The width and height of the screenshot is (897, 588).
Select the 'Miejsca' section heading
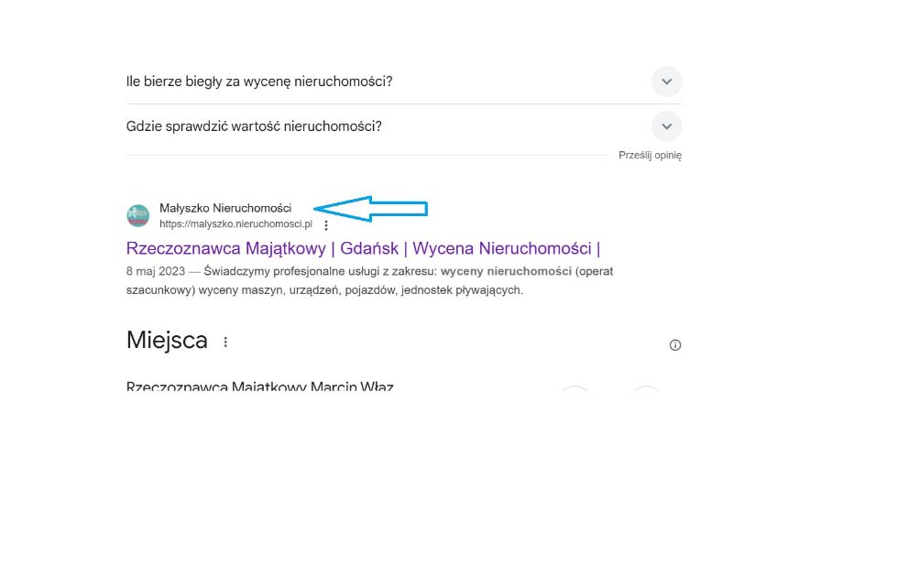tap(167, 341)
